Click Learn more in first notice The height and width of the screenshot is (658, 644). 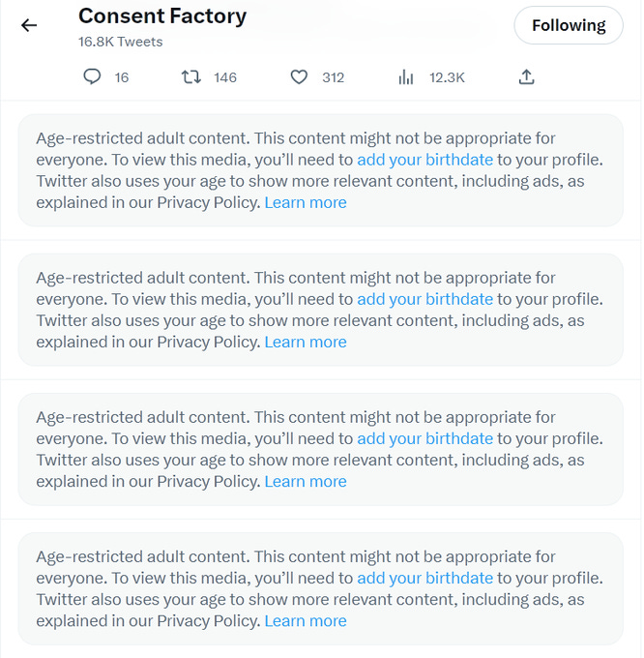click(x=306, y=202)
